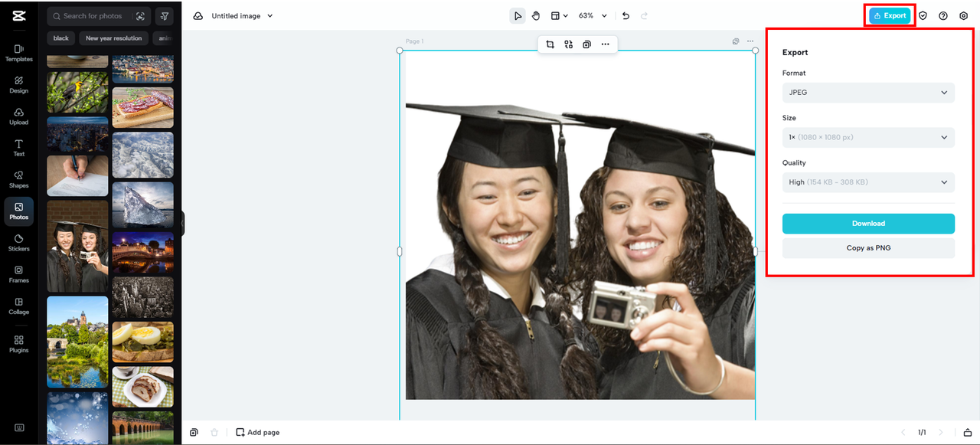The width and height of the screenshot is (980, 445).
Task: Duplicate page icon above canvas
Action: tap(736, 41)
